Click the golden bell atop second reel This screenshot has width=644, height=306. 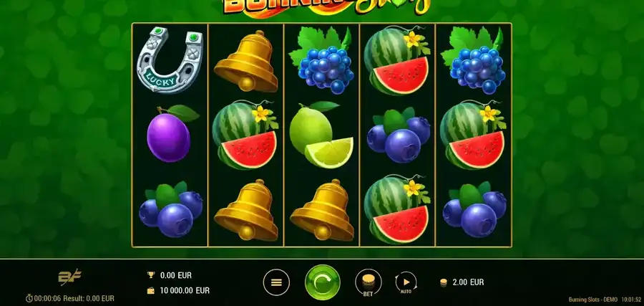pos(245,62)
